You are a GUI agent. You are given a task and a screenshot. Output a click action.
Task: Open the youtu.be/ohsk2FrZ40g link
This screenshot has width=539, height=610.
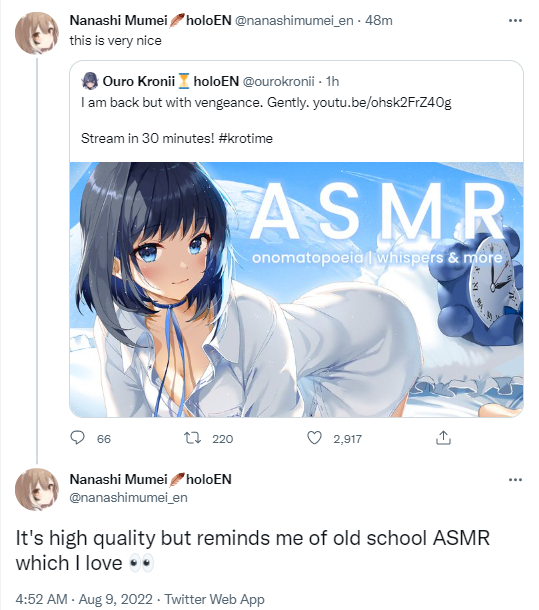tap(382, 103)
